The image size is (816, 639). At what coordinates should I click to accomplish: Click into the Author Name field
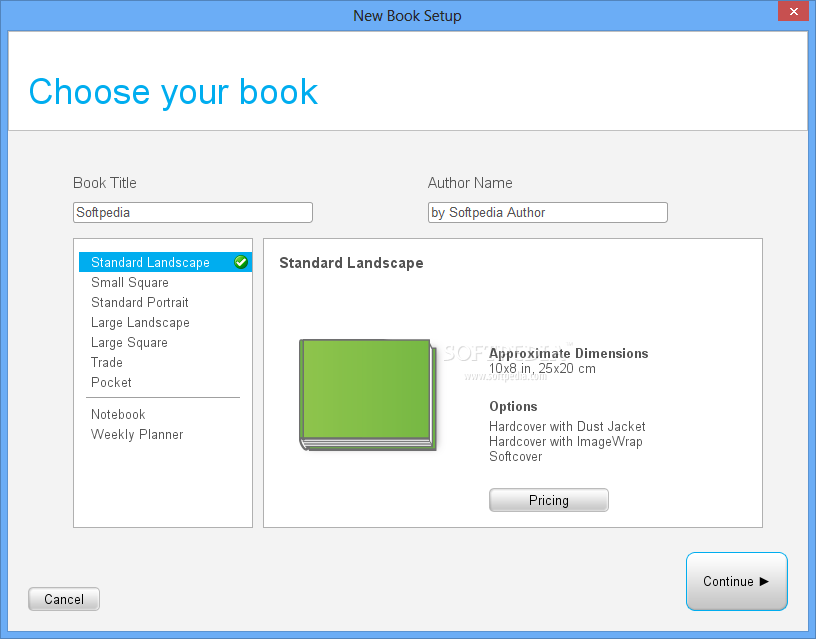547,212
